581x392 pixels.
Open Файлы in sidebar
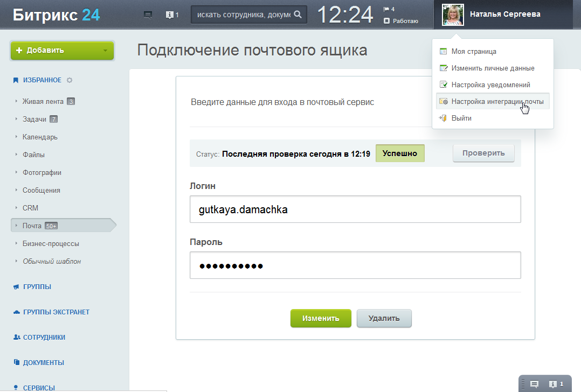coord(33,155)
